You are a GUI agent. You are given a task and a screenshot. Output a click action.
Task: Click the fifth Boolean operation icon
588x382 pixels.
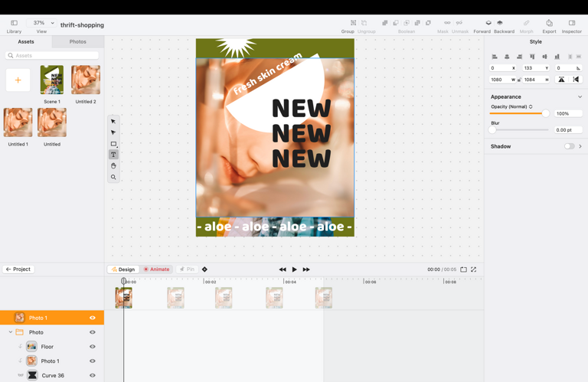coord(428,23)
